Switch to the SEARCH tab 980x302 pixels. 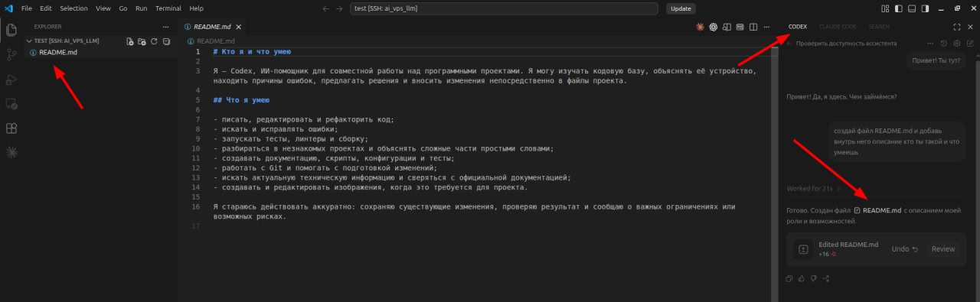879,27
